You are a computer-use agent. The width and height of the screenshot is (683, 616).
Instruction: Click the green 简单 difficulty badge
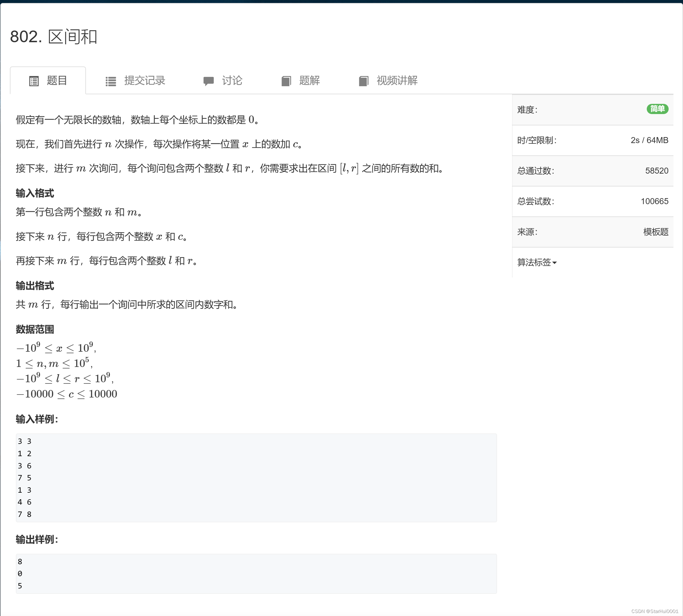point(657,109)
